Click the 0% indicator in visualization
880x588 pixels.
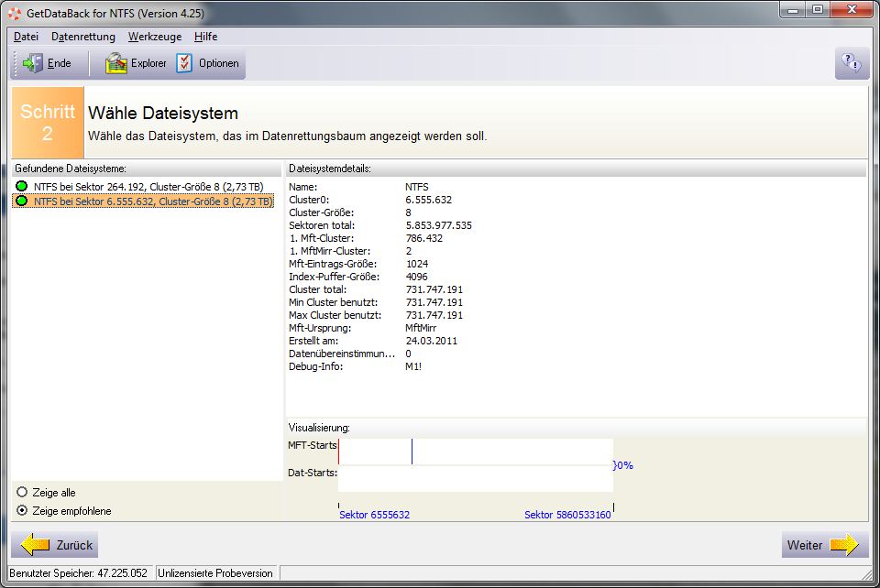[x=623, y=465]
